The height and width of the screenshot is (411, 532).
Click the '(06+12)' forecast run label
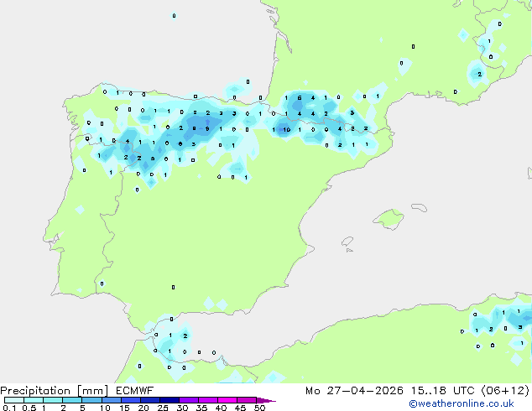(x=505, y=391)
